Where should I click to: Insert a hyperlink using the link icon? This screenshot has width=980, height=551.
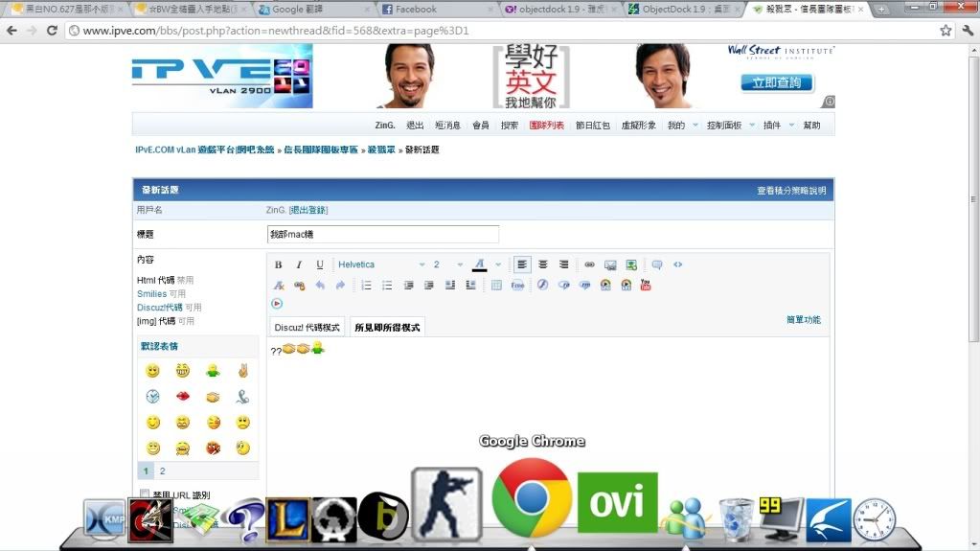pyautogui.click(x=589, y=264)
